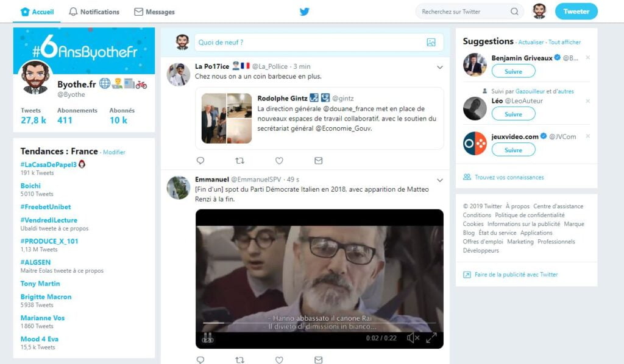Screen dimensions: 624x364
Task: Click Trouvez vos connaissances
Action: [x=509, y=177]
